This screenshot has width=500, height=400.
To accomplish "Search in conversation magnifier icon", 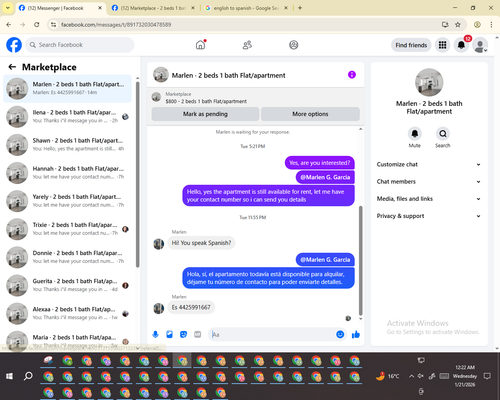I will click(x=443, y=134).
